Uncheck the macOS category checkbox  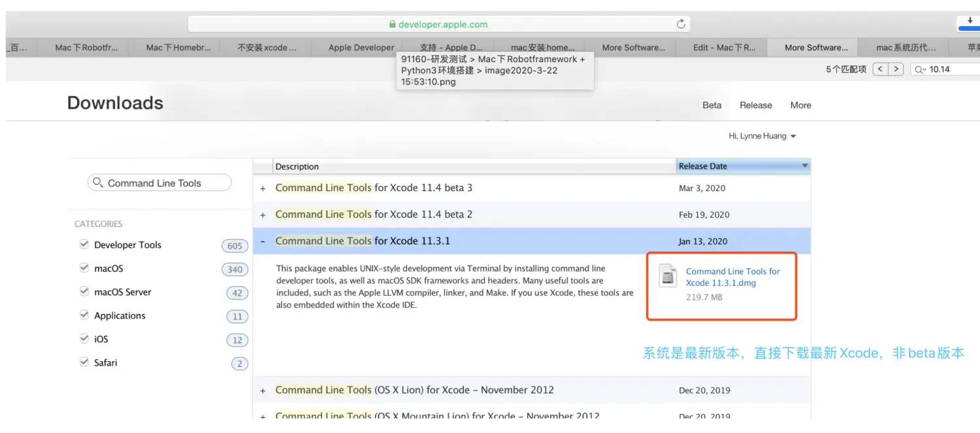(84, 268)
